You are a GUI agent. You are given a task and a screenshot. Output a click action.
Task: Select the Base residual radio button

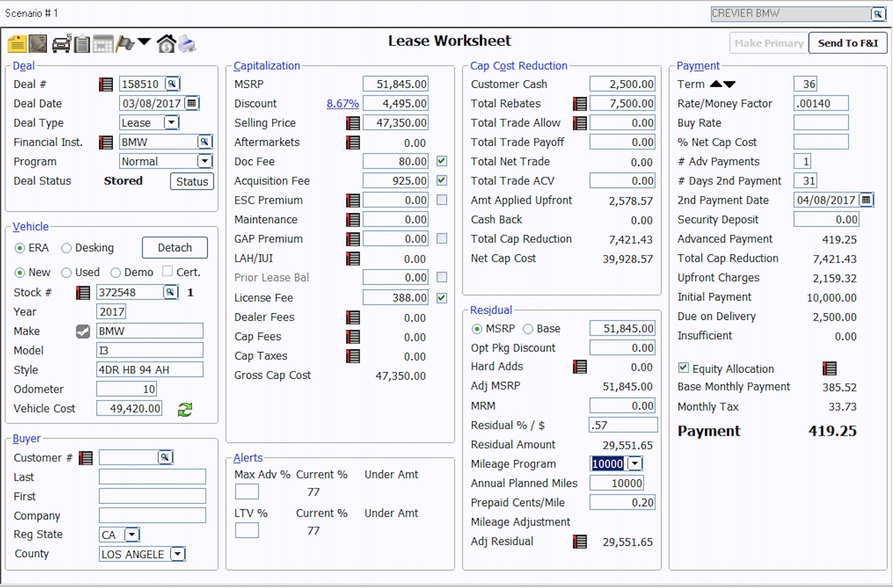tap(528, 329)
